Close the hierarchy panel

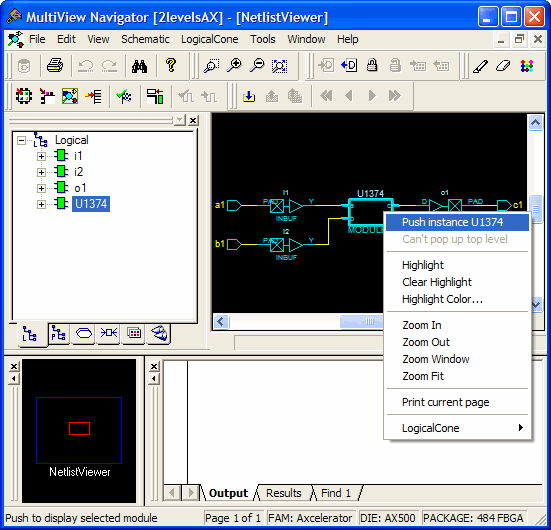coord(193,120)
